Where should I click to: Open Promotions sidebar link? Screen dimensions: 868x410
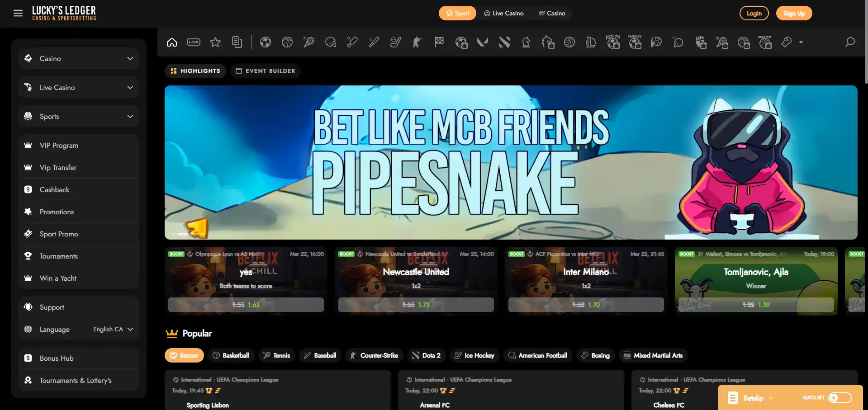click(x=79, y=212)
